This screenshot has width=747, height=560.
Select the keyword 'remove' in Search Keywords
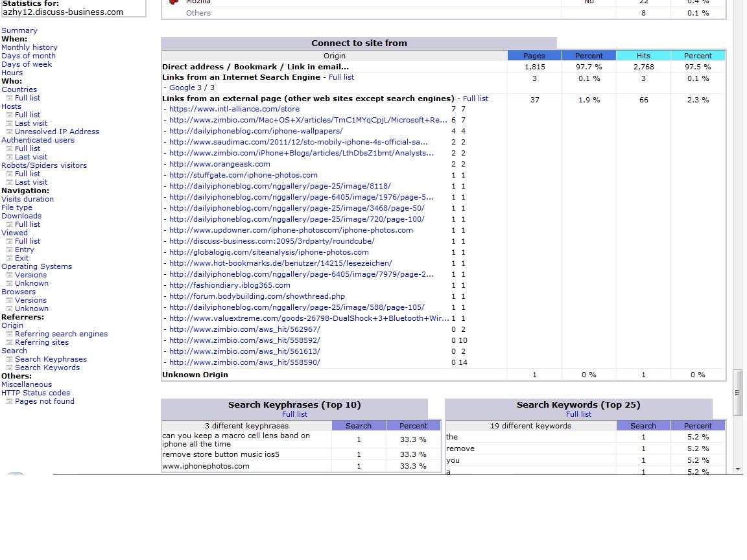(460, 449)
